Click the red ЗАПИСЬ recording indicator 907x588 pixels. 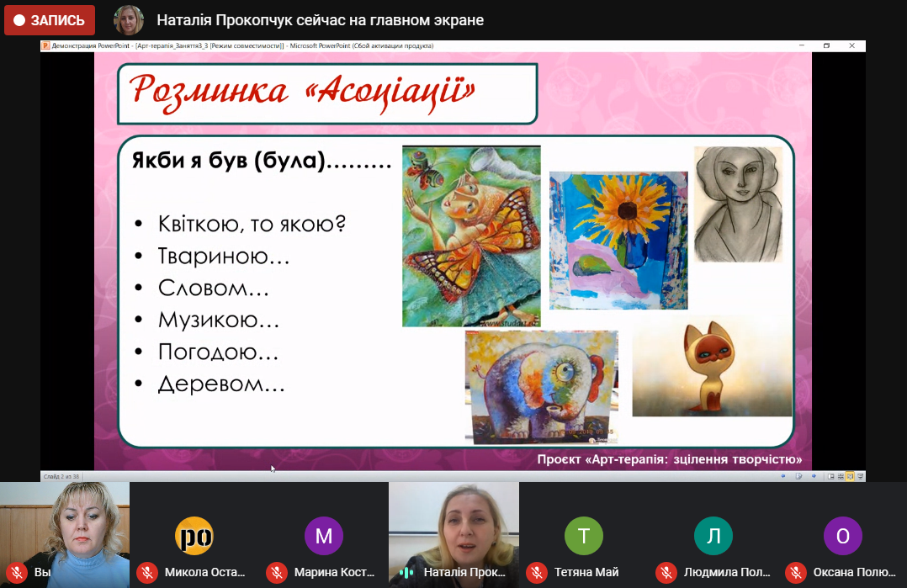50,20
